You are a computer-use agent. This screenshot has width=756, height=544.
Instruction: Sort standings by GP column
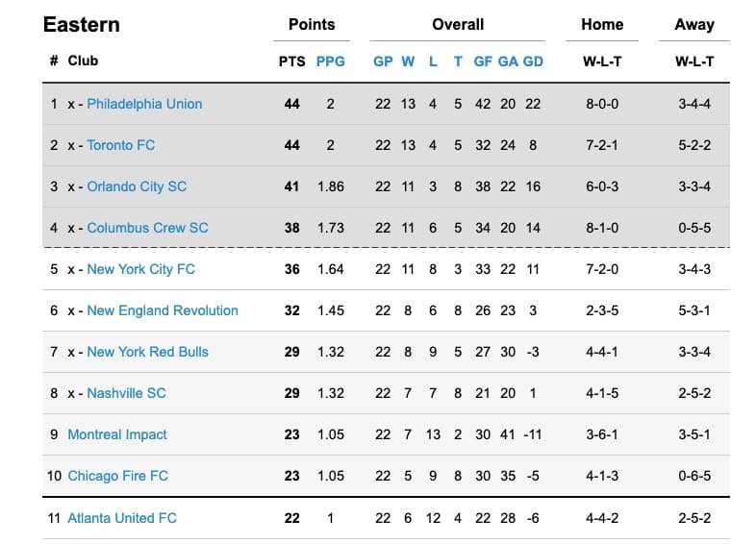[x=383, y=61]
